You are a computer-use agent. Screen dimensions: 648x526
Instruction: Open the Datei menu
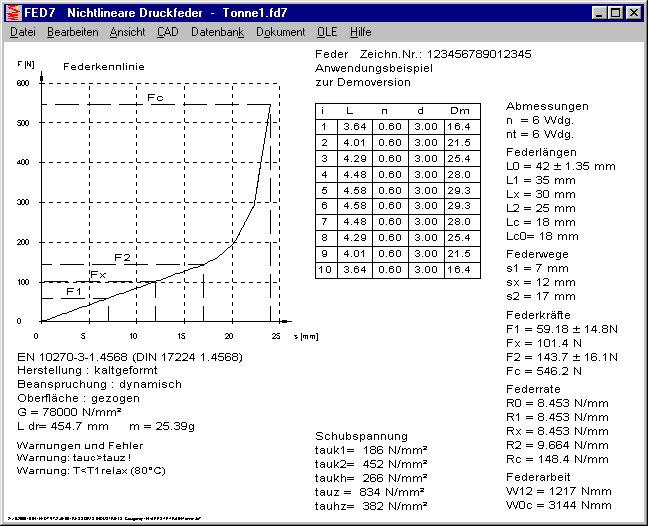[22, 32]
